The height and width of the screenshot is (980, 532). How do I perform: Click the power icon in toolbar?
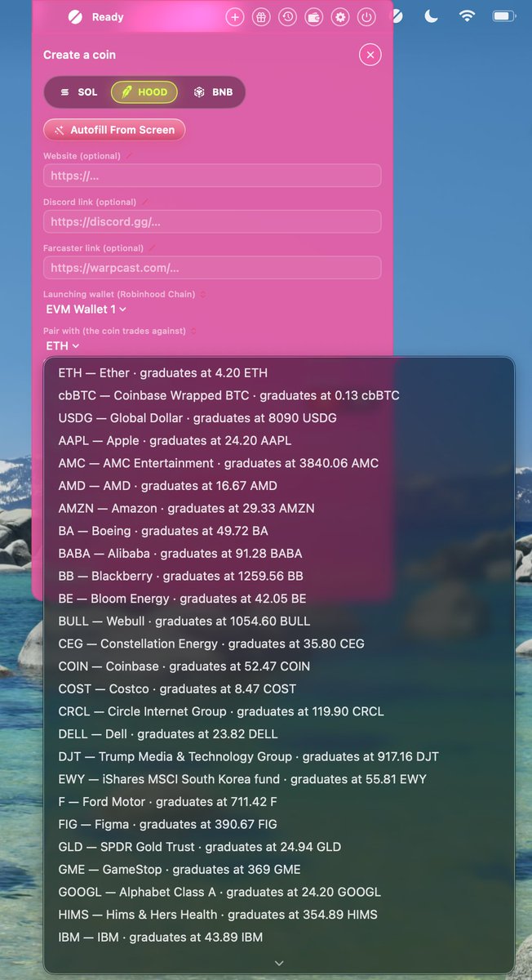click(366, 16)
